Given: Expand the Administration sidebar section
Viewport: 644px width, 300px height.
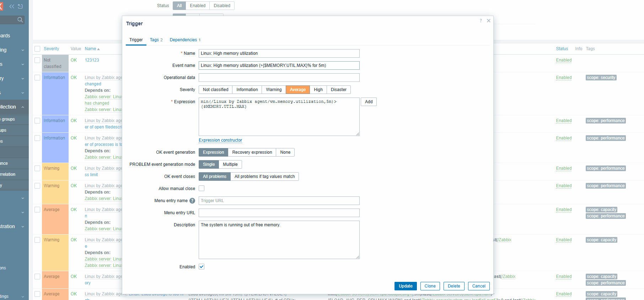Looking at the screenshot, I should [23, 227].
